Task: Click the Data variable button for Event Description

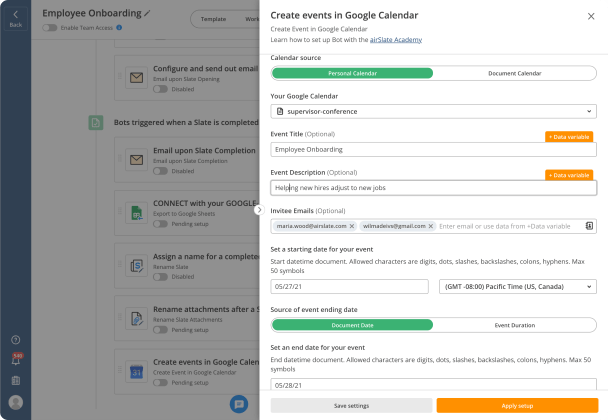Action: [569, 175]
